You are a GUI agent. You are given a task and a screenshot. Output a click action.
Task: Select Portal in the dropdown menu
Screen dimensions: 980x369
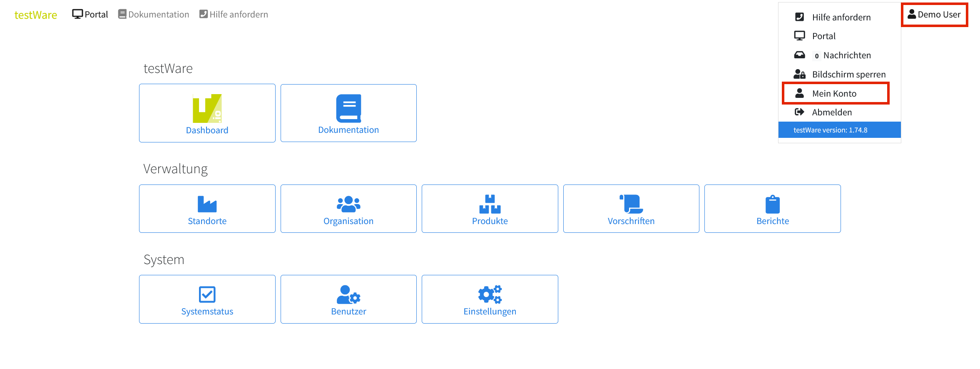tap(823, 36)
